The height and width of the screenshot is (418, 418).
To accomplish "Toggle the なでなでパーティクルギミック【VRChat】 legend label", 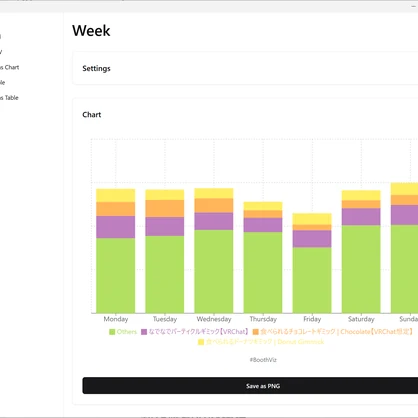I will coord(199,332).
